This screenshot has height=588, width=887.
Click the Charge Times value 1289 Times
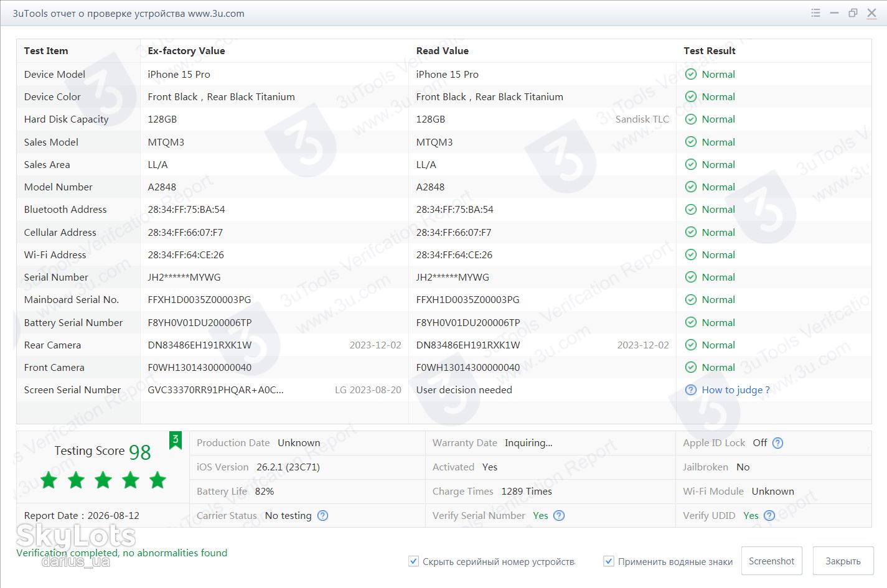[527, 492]
